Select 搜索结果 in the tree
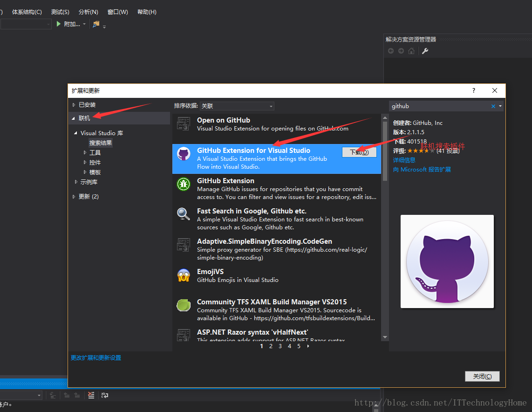 (101, 143)
